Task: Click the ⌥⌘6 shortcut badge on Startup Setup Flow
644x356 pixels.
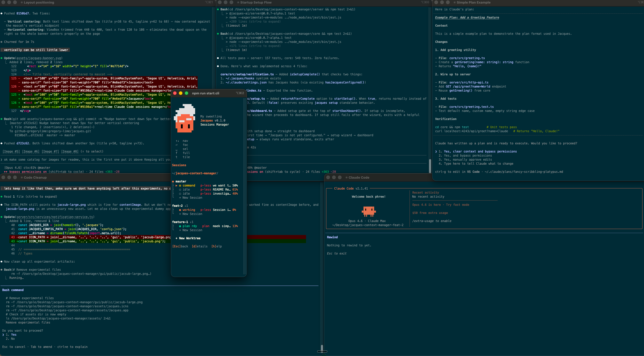Action: point(425,2)
